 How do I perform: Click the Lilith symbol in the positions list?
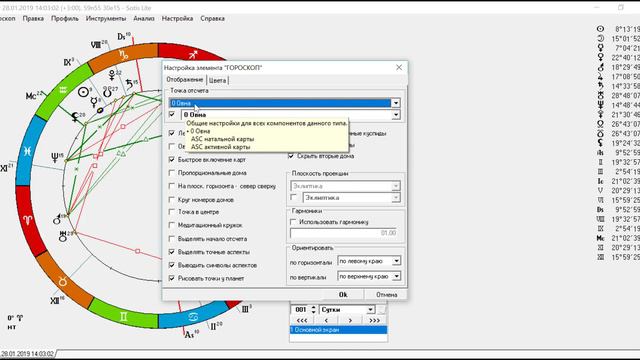pos(600,143)
